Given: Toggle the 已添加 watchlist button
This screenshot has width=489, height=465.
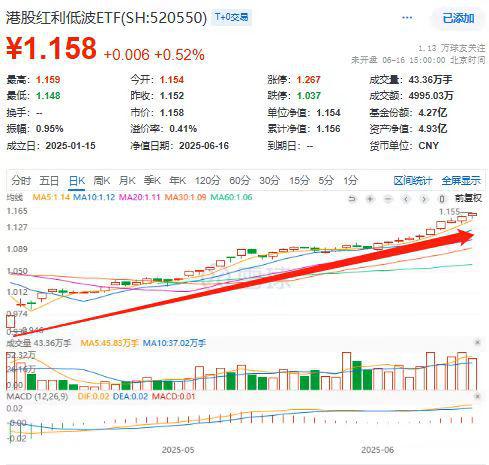Looking at the screenshot, I should [458, 18].
